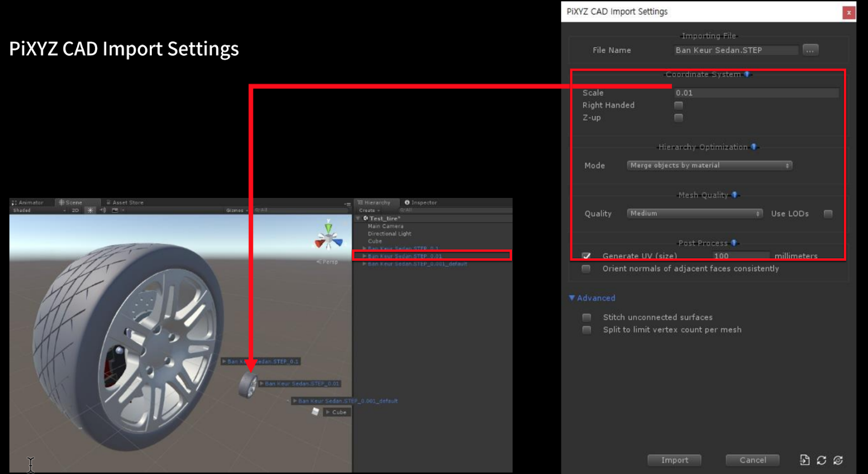Enable Orient normals of adjacent faces consistently
Image resolution: width=868 pixels, height=474 pixels.
click(586, 268)
